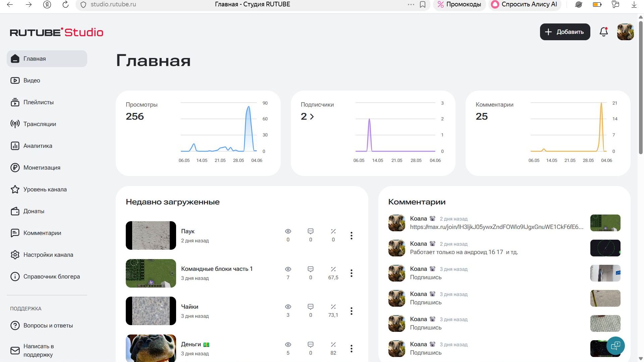Screen dimensions: 644x362
Task: Click the site protection shield icon
Action: coord(84,4)
